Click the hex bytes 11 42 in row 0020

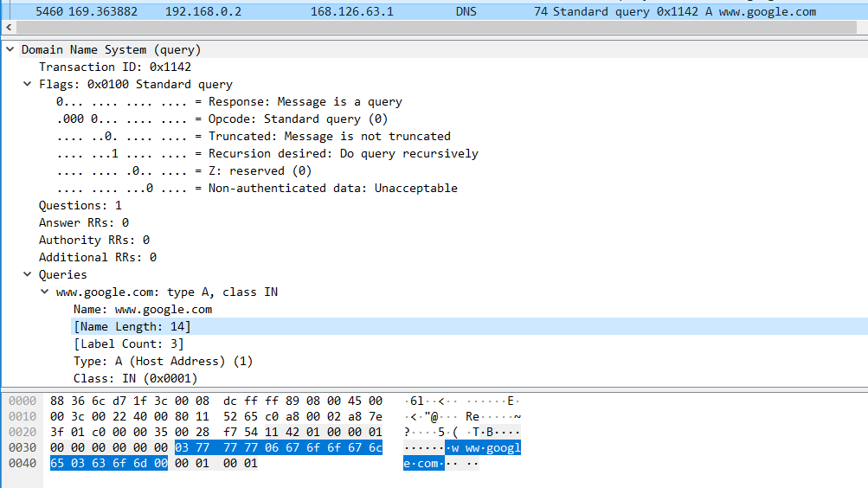(x=275, y=432)
